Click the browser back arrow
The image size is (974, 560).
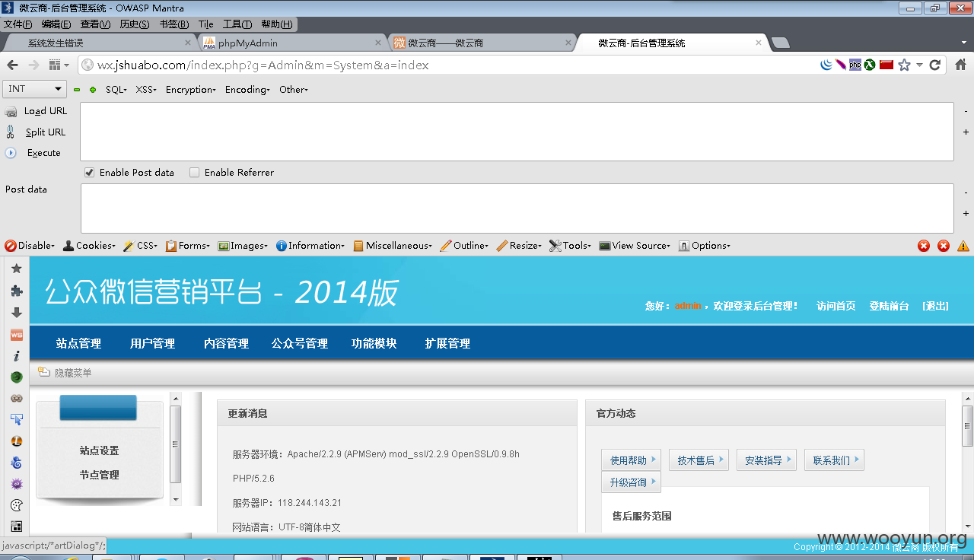[12, 65]
